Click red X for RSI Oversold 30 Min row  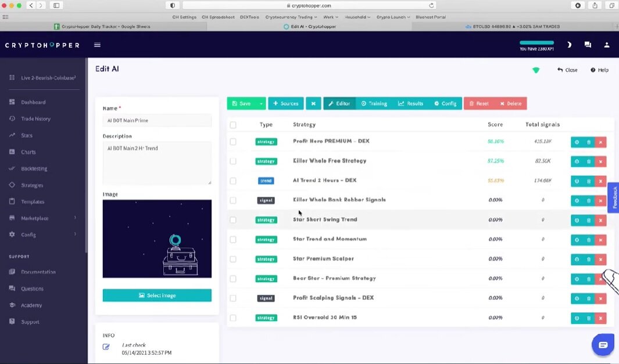pos(600,318)
